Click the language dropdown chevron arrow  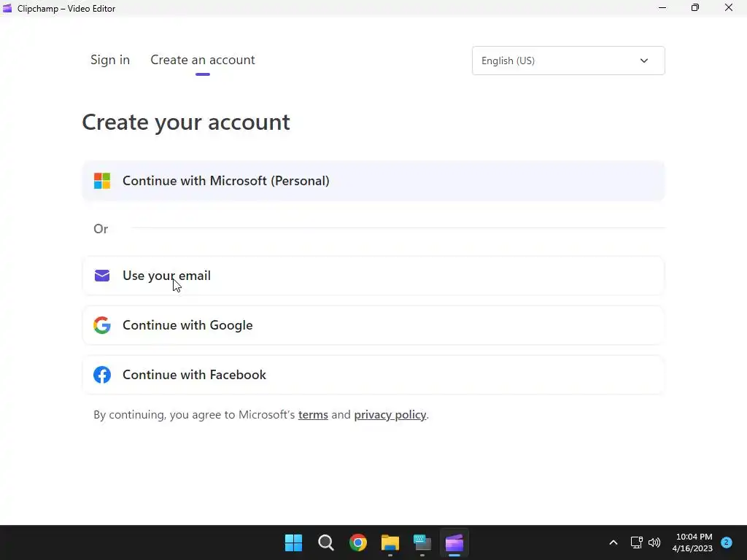644,61
